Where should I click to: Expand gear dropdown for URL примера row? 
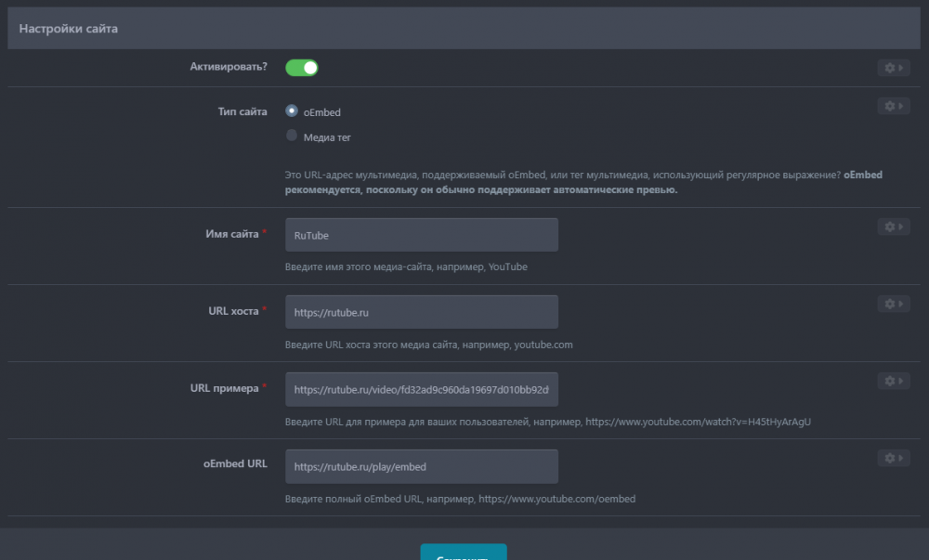tap(893, 381)
